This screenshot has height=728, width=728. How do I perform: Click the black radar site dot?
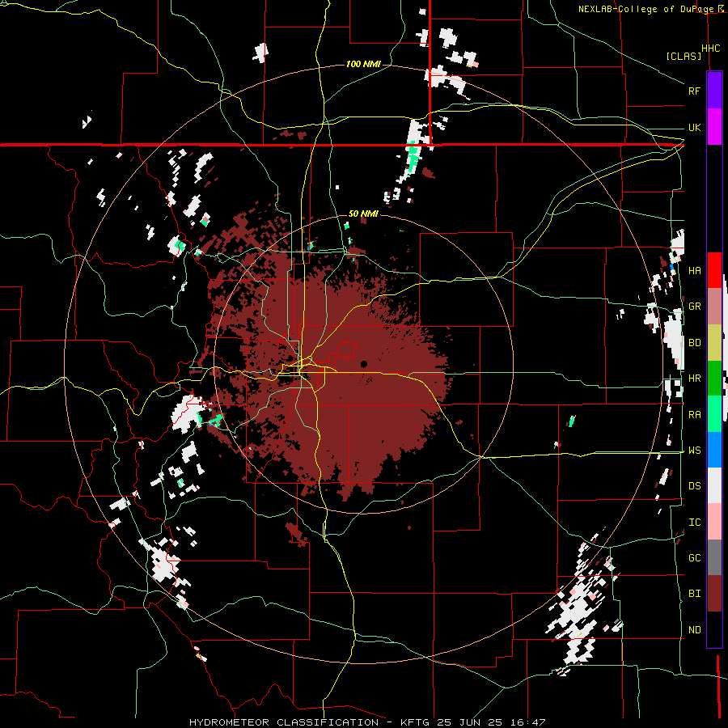pyautogui.click(x=364, y=364)
